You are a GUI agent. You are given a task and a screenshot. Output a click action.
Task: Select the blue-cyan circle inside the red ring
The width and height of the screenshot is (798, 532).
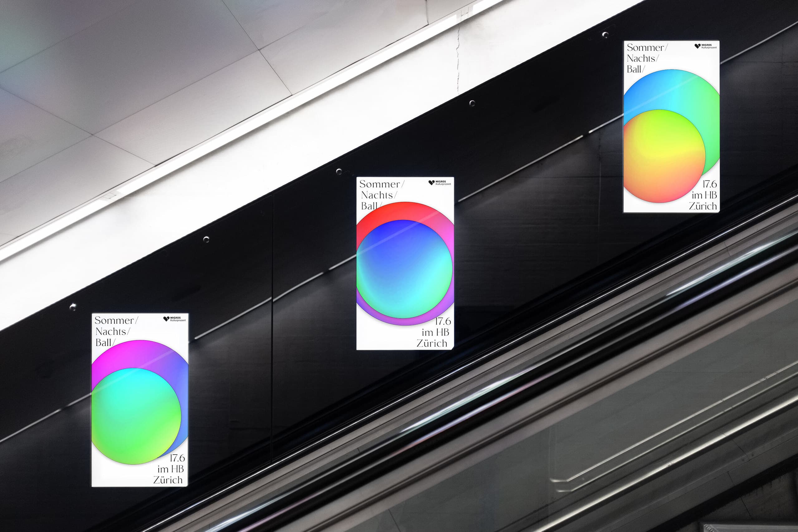coord(404,269)
